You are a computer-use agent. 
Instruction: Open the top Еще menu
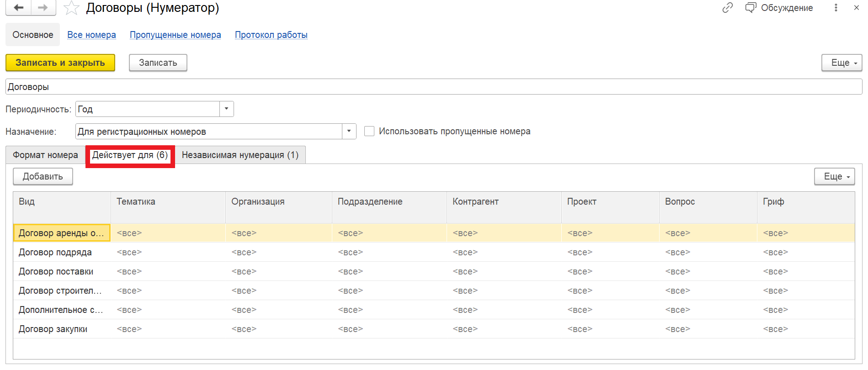(841, 63)
